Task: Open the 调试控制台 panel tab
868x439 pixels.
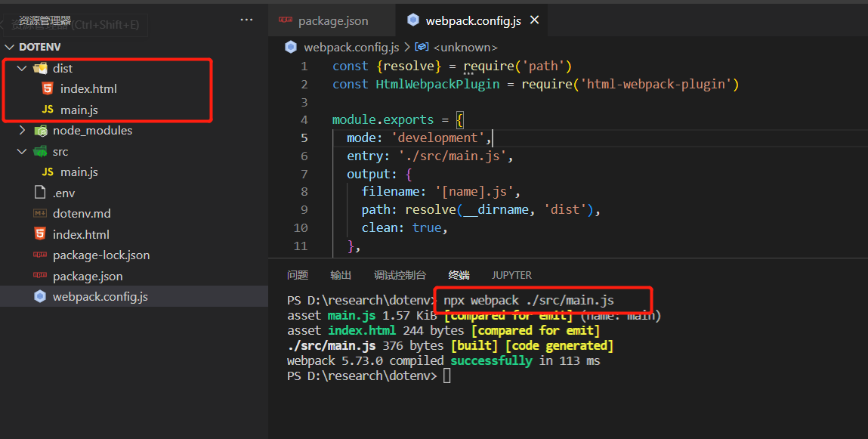Action: (400, 275)
